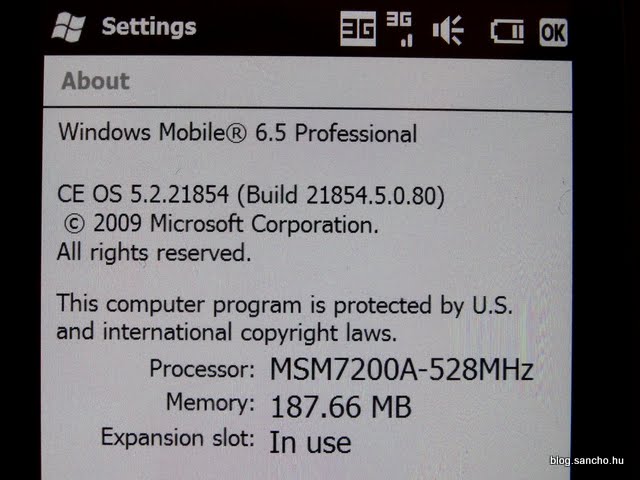Select the About header
Viewport: 640px width, 480px height.
pyautogui.click(x=96, y=81)
